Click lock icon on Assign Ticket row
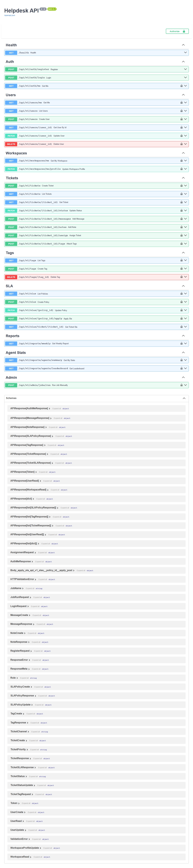The height and width of the screenshot is (868, 193). pos(181,235)
